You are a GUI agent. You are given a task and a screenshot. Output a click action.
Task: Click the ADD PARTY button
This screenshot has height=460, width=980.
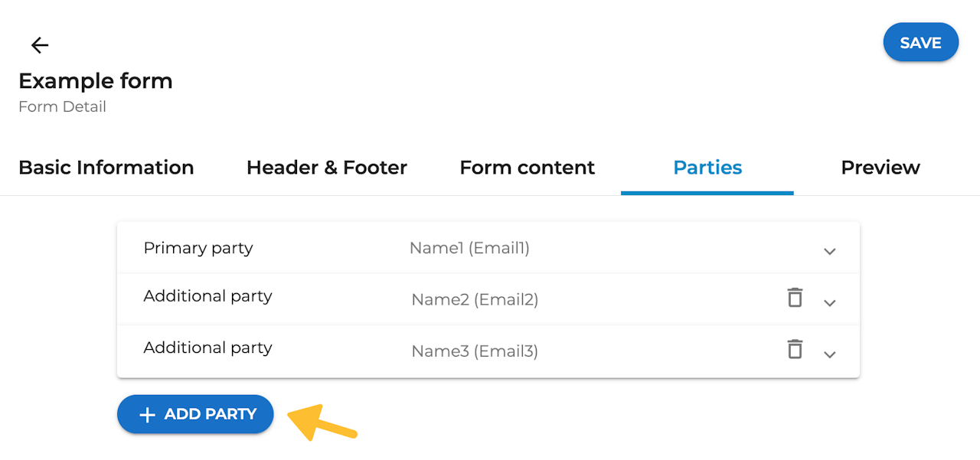[195, 414]
